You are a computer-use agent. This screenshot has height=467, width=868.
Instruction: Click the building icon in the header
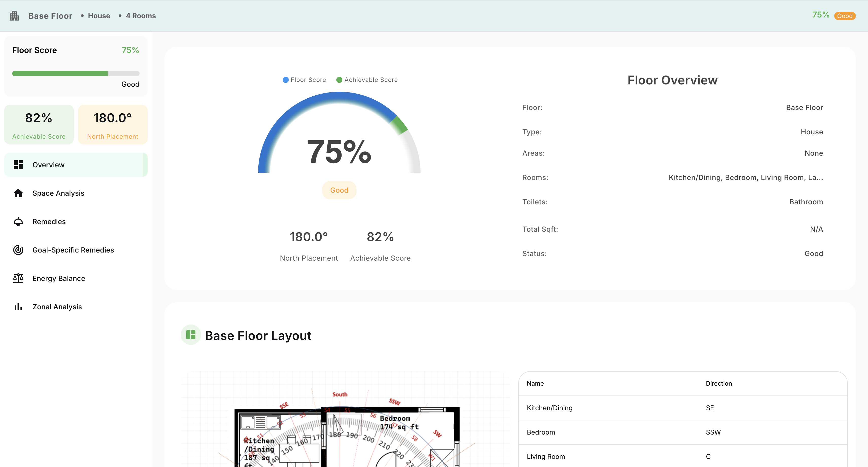point(14,15)
